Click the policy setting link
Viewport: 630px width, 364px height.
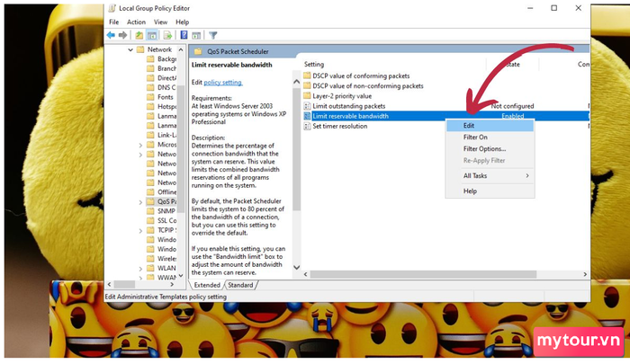pyautogui.click(x=223, y=83)
